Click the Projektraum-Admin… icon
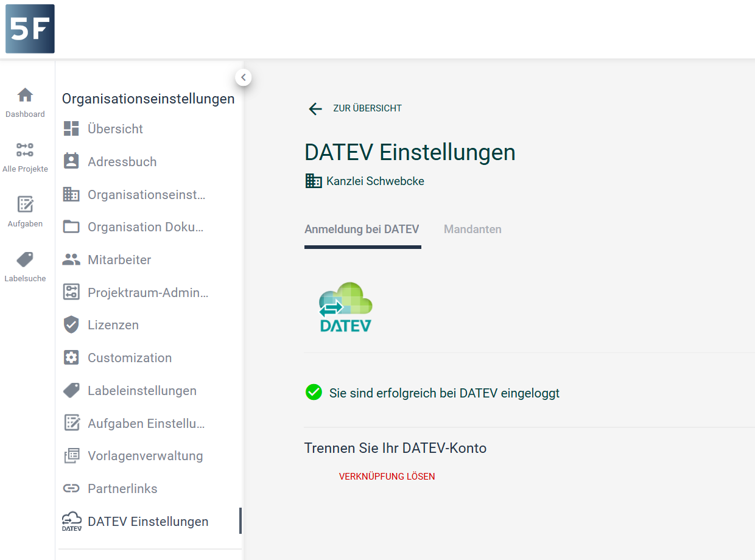This screenshot has height=560, width=755. click(71, 292)
